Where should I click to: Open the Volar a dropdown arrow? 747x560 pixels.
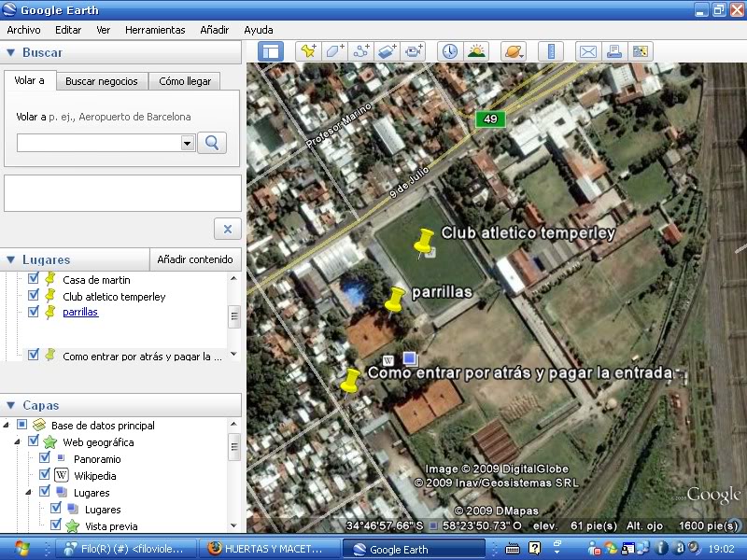188,143
